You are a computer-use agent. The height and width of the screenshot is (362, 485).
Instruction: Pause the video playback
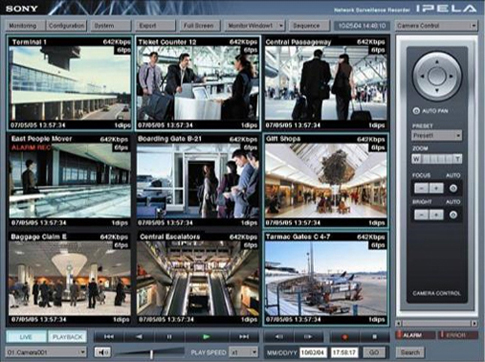tap(169, 337)
